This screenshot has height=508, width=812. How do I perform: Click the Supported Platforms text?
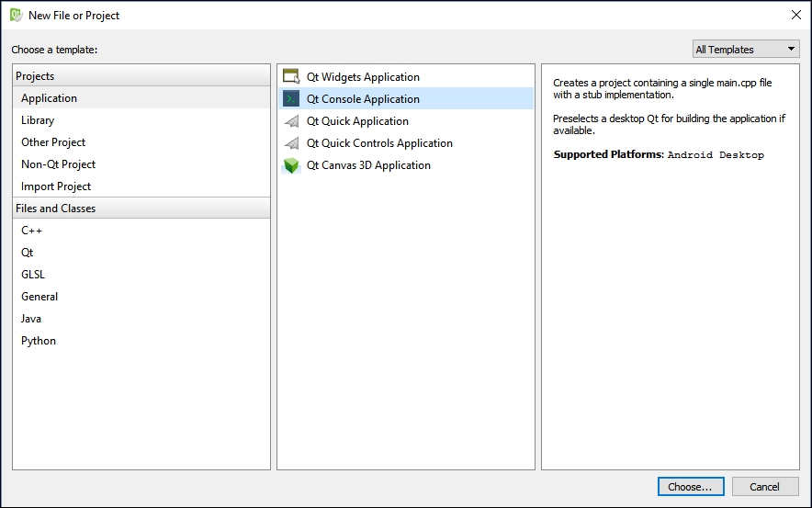[x=608, y=154]
